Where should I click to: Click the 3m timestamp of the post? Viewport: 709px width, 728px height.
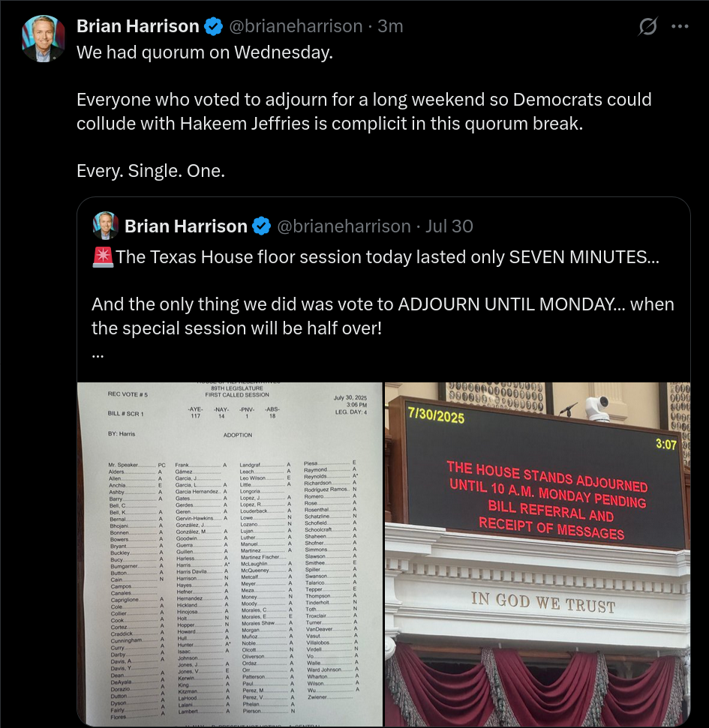pyautogui.click(x=390, y=26)
